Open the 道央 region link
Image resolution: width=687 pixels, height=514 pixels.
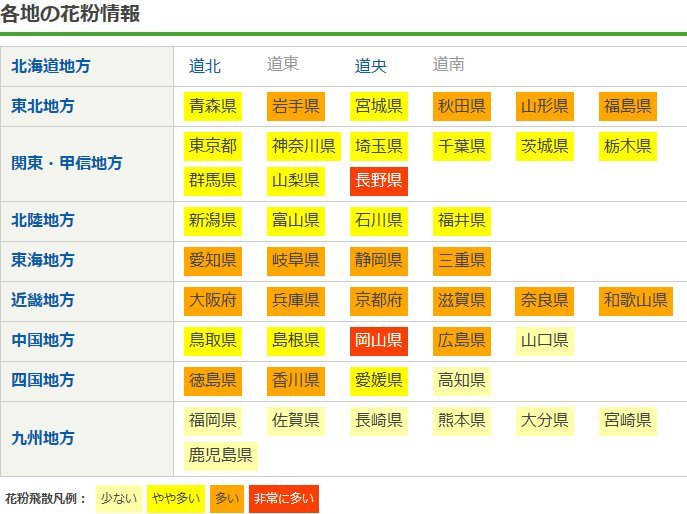tap(371, 66)
